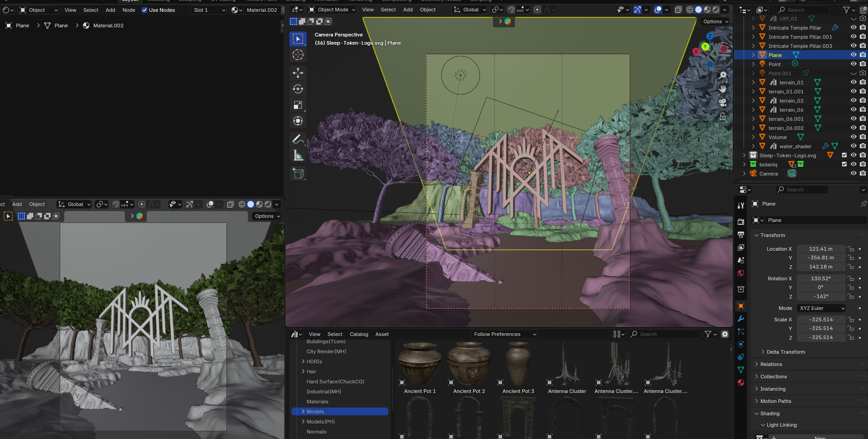Open the Catalog menu in asset browser

pyautogui.click(x=359, y=334)
